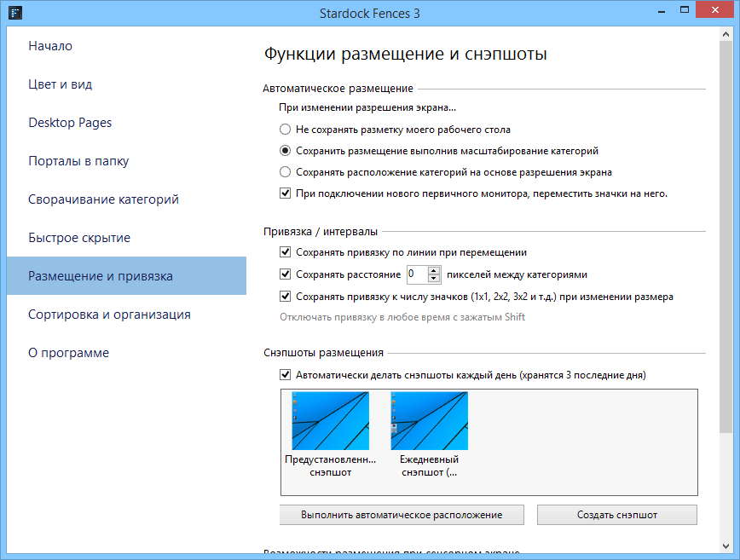Open Сортировка и организация section
The image size is (740, 560).
(109, 315)
